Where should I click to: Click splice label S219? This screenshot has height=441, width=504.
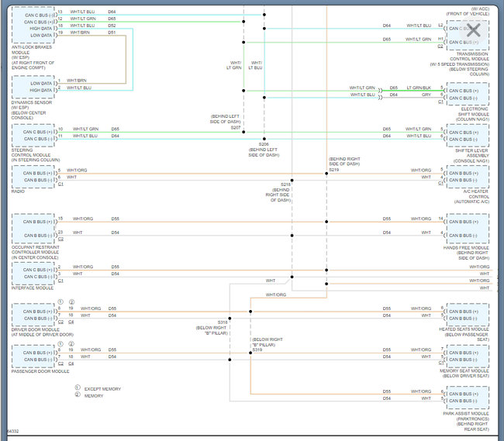click(334, 170)
